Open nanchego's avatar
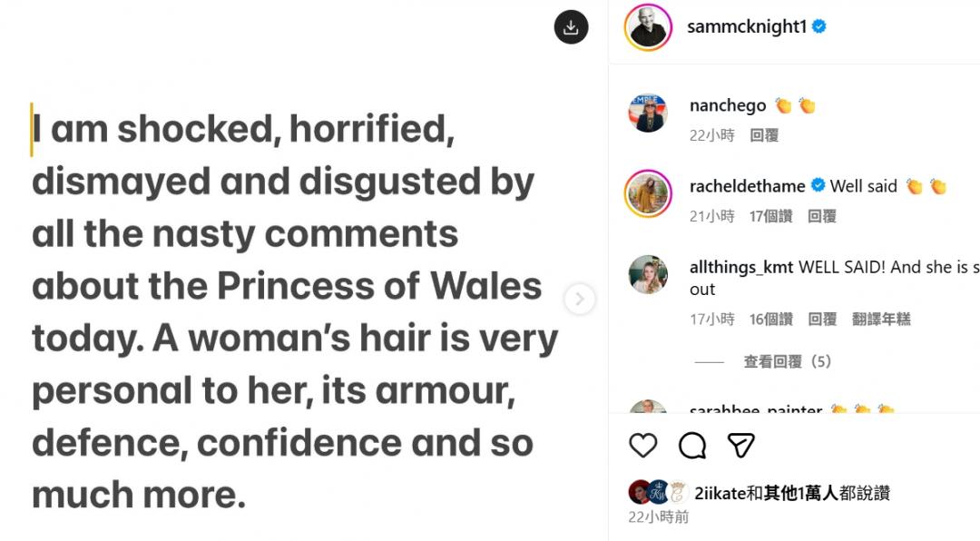980x541 pixels. tap(648, 113)
